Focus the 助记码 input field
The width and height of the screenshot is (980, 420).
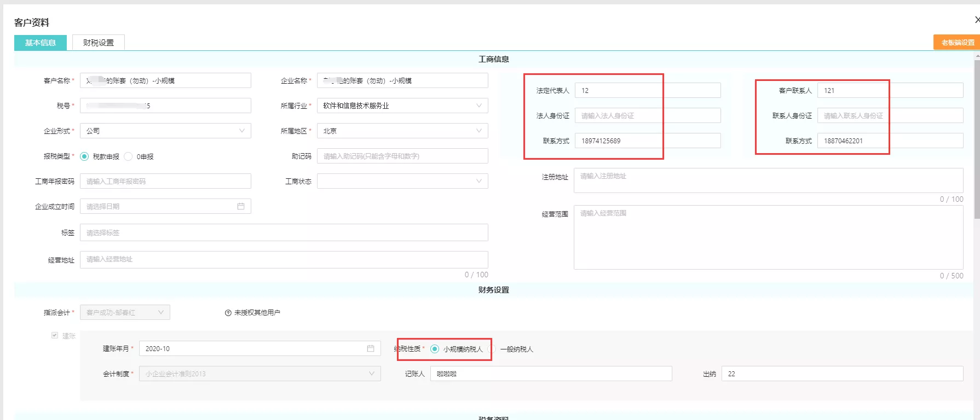coord(402,156)
